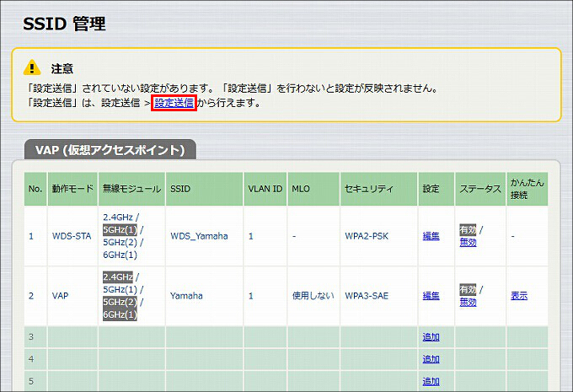Click the 設定 column header
The height and width of the screenshot is (392, 573).
[436, 189]
